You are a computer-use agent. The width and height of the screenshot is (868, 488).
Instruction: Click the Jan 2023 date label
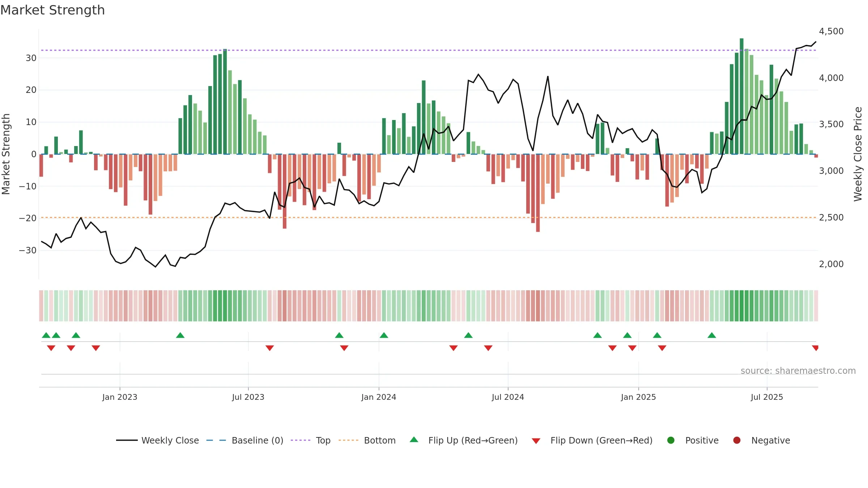click(x=120, y=397)
